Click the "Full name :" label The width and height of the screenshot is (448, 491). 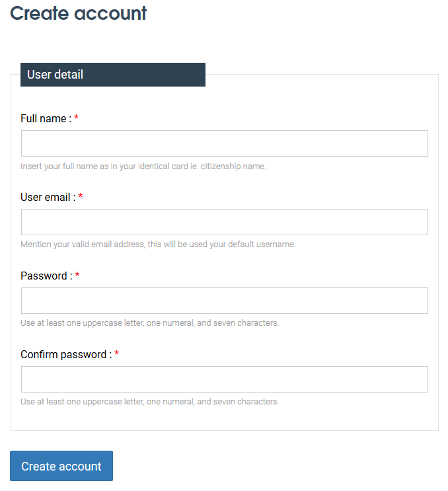point(46,119)
